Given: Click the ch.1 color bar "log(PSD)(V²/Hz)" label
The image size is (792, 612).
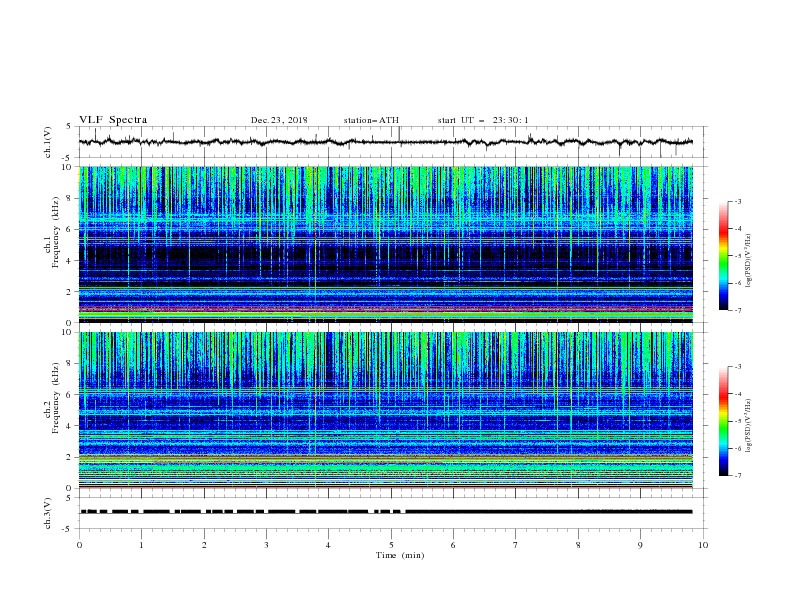Looking at the screenshot, I should pos(749,261).
